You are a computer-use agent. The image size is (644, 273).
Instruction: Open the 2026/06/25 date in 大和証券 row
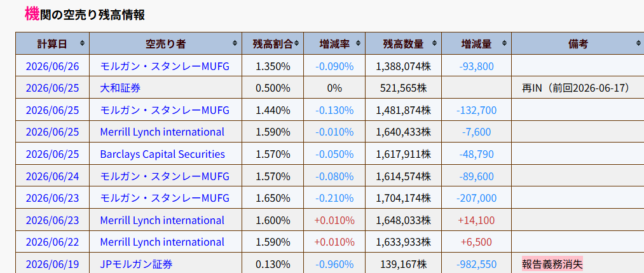[52, 88]
